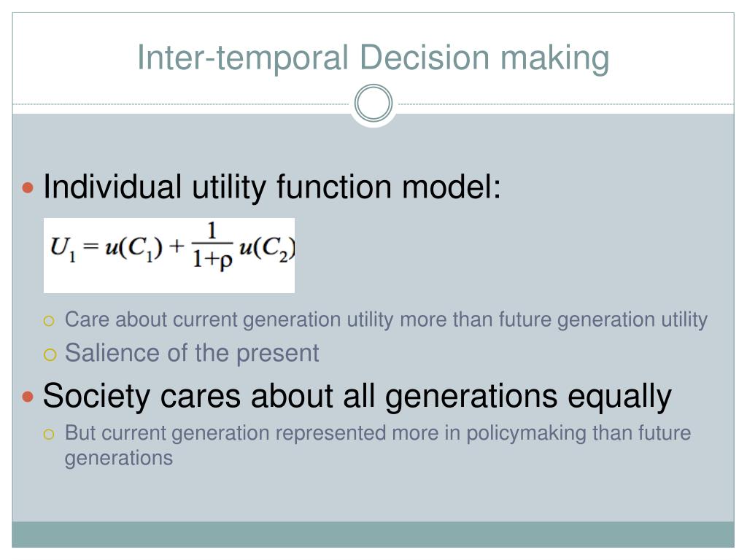Click the hollow bullet before But current generation
Screen dimensions: 747x560
click(49, 435)
